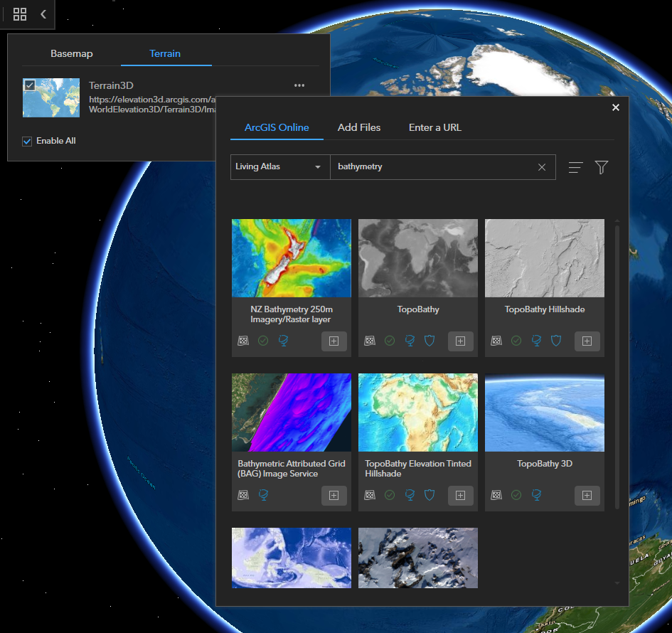Open the filter options with the funnel icon
This screenshot has width=672, height=633.
[x=601, y=167]
